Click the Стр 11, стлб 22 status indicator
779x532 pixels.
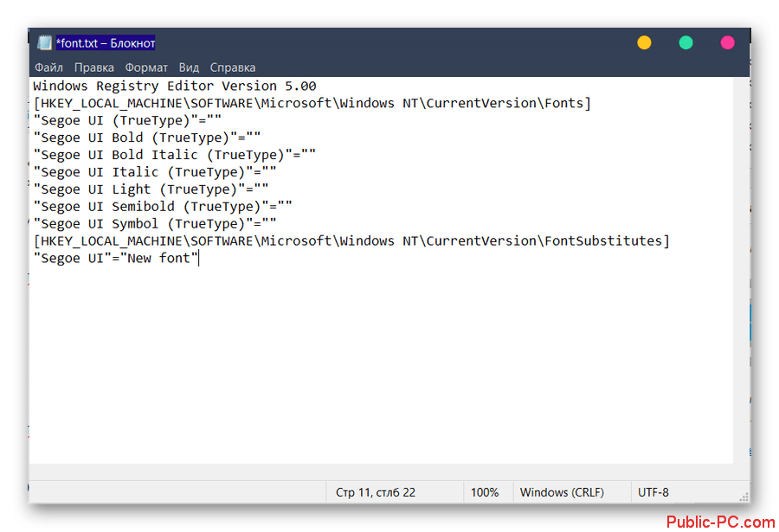(376, 492)
